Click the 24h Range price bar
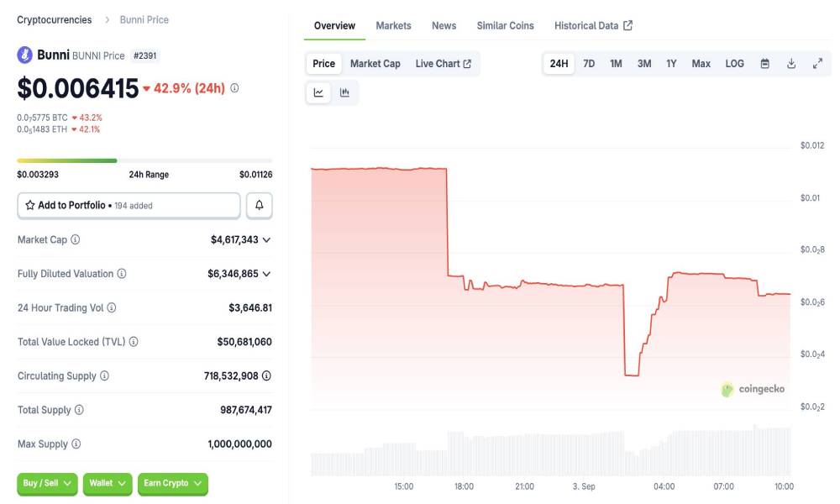The width and height of the screenshot is (840, 504). (x=144, y=160)
